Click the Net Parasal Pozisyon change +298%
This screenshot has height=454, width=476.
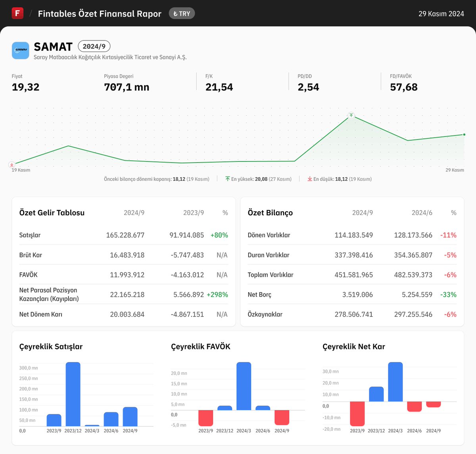(x=217, y=295)
